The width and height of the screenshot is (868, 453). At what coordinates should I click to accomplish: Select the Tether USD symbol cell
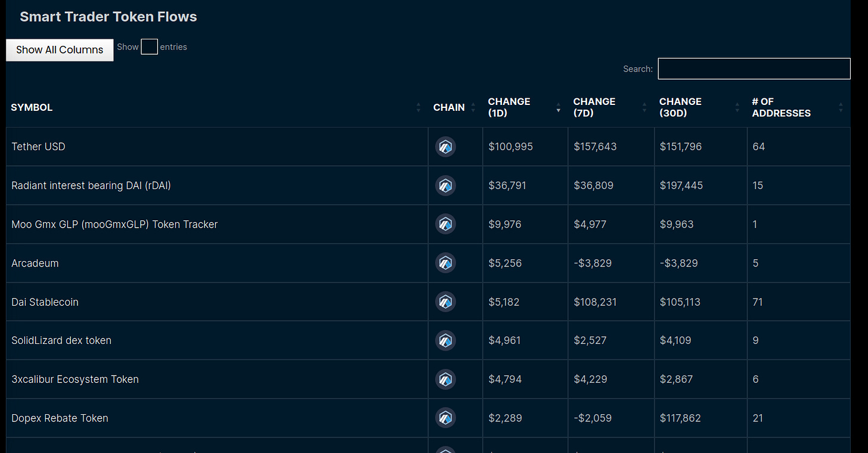point(217,147)
